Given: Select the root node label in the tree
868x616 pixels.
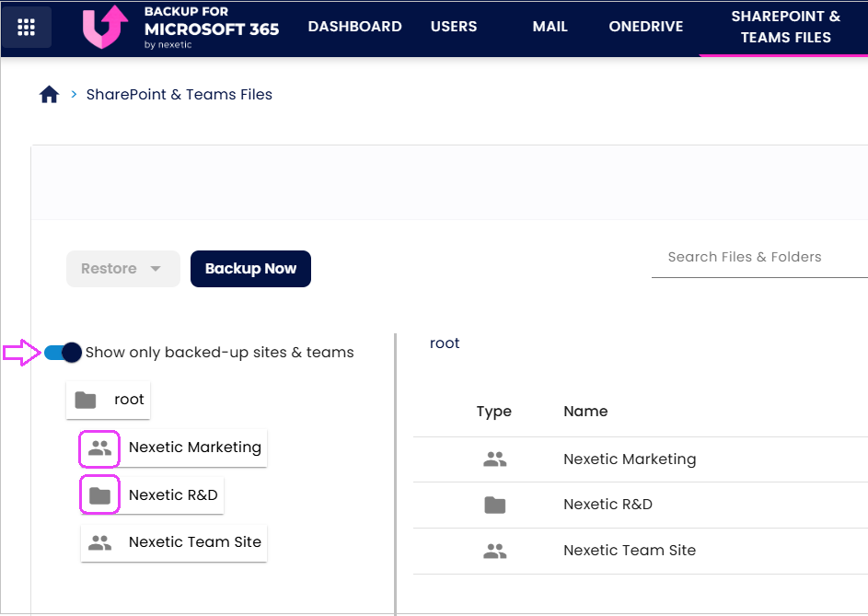Looking at the screenshot, I should [x=129, y=400].
